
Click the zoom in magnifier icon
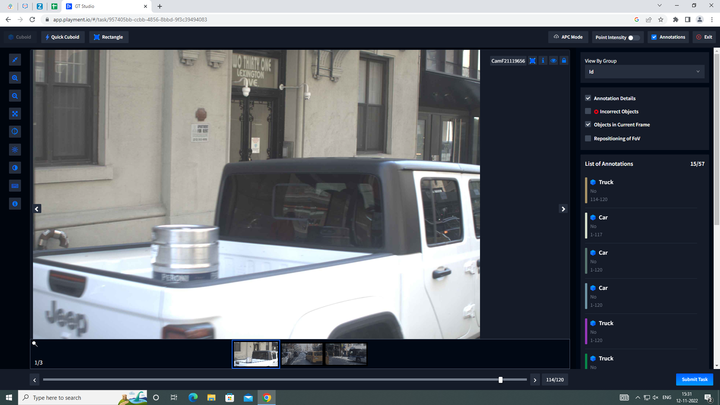pos(15,78)
